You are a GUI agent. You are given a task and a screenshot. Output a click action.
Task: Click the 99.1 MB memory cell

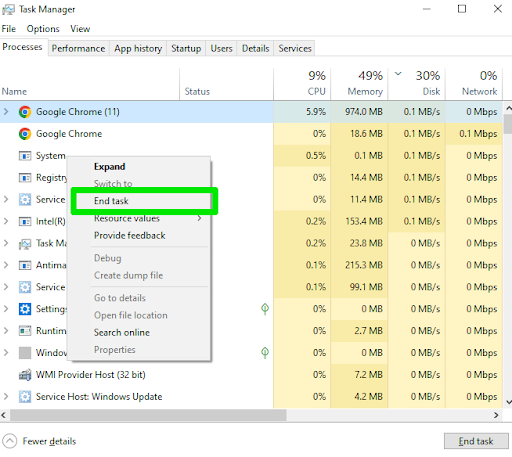coord(359,287)
